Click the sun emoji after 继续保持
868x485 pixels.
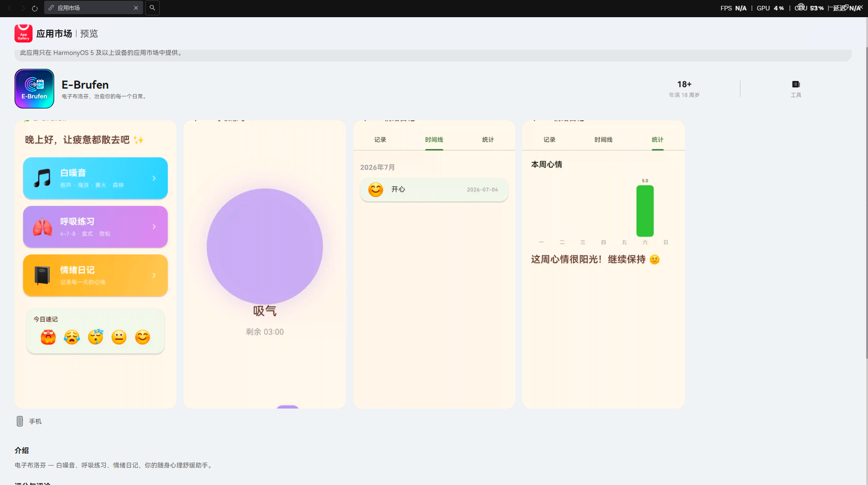click(x=655, y=260)
